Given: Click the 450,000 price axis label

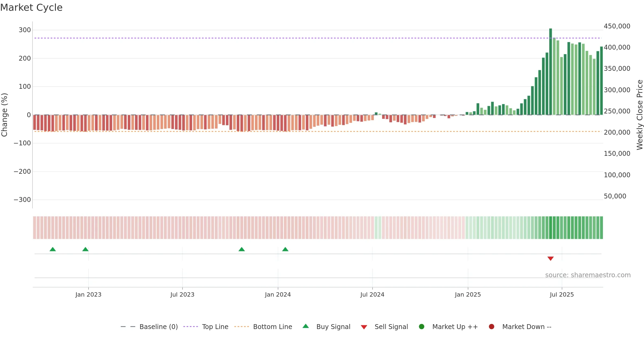Looking at the screenshot, I should [617, 26].
